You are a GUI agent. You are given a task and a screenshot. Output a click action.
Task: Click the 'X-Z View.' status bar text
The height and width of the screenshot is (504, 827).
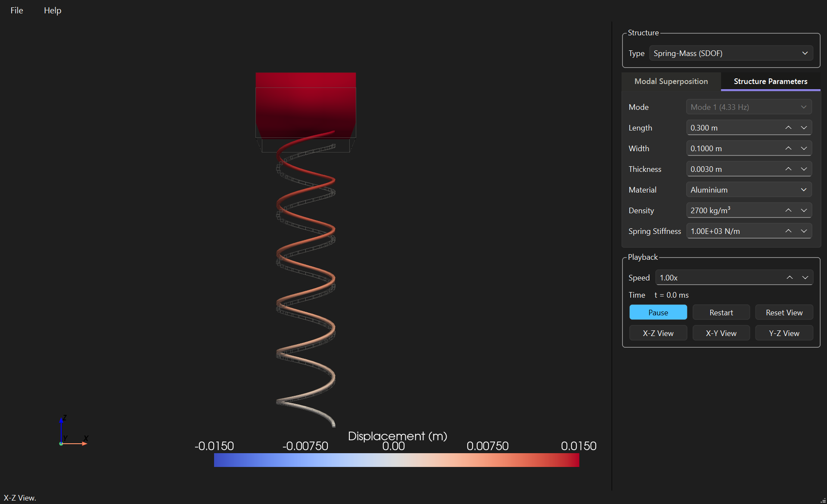click(20, 498)
